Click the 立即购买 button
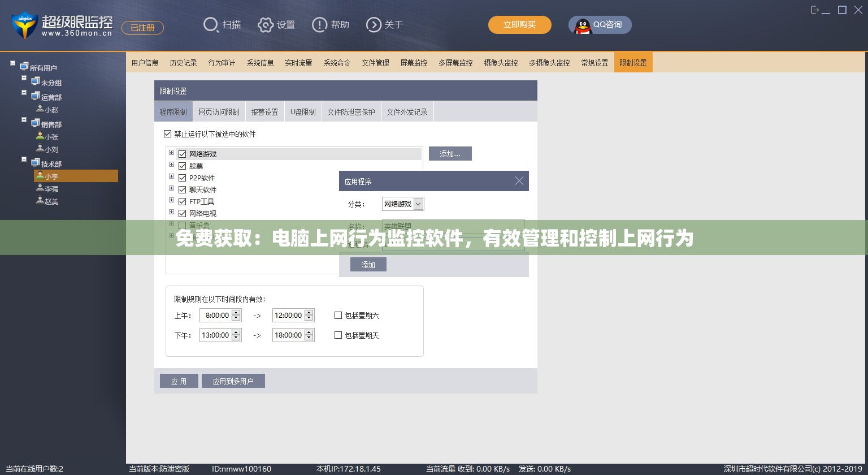868x475 pixels. (x=520, y=24)
